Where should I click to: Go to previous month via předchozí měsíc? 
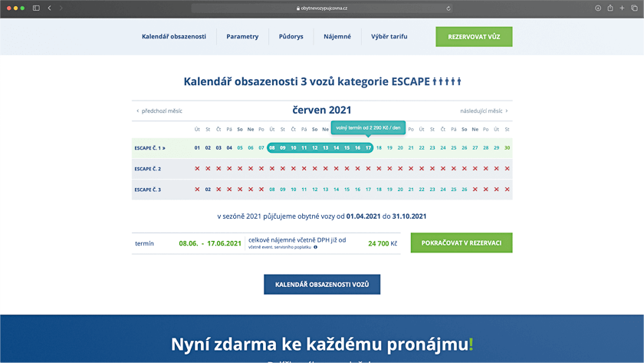tap(159, 111)
